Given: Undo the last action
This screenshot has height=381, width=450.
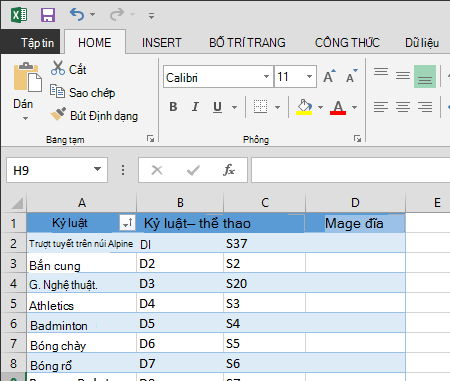Looking at the screenshot, I should 77,14.
